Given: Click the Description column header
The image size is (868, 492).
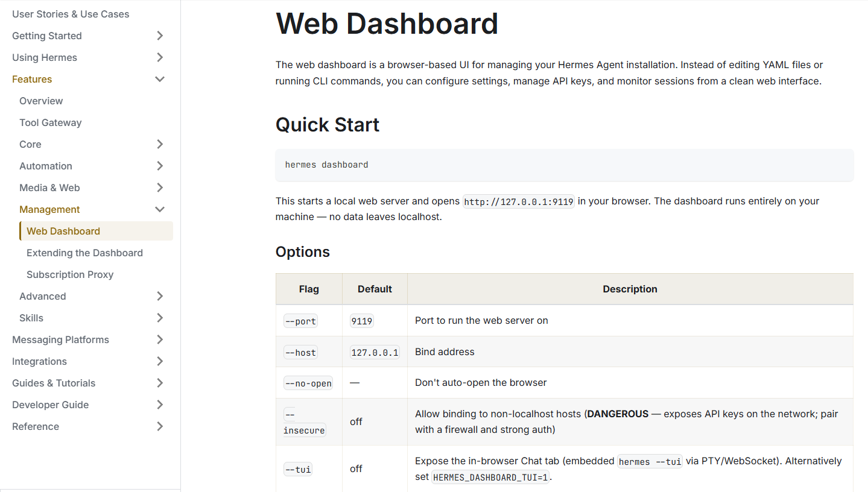Looking at the screenshot, I should [630, 289].
